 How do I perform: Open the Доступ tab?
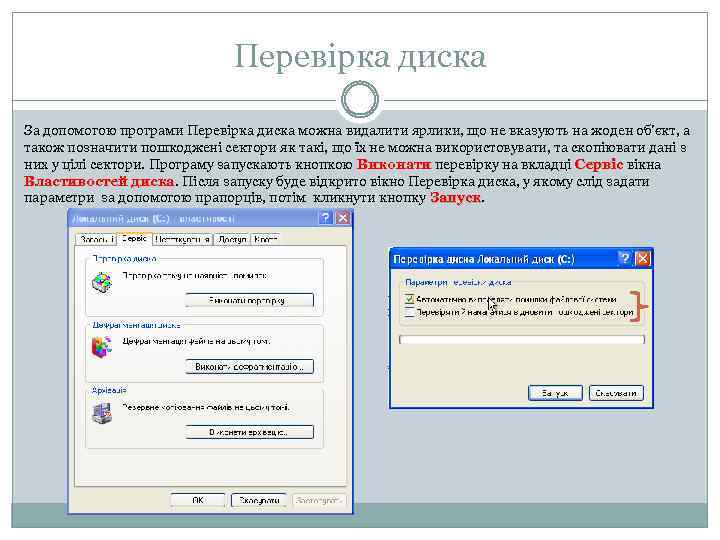(x=232, y=239)
